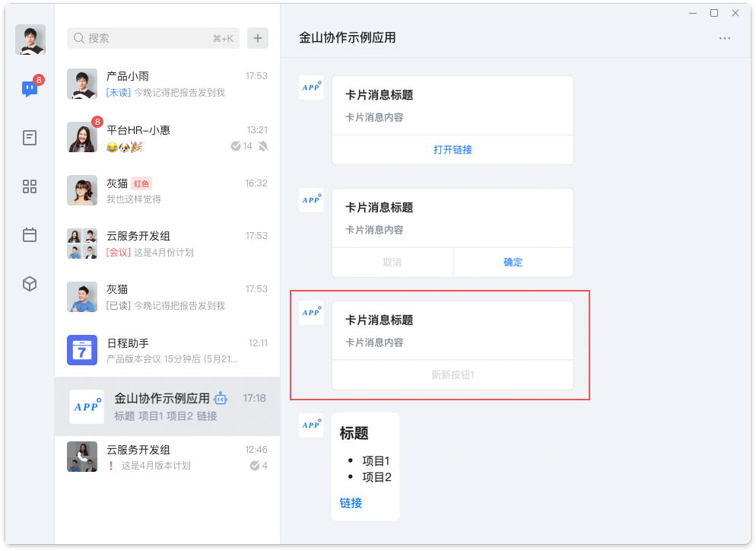Open the Calendar icon in the left sidebar
The image size is (756, 551).
click(x=29, y=235)
